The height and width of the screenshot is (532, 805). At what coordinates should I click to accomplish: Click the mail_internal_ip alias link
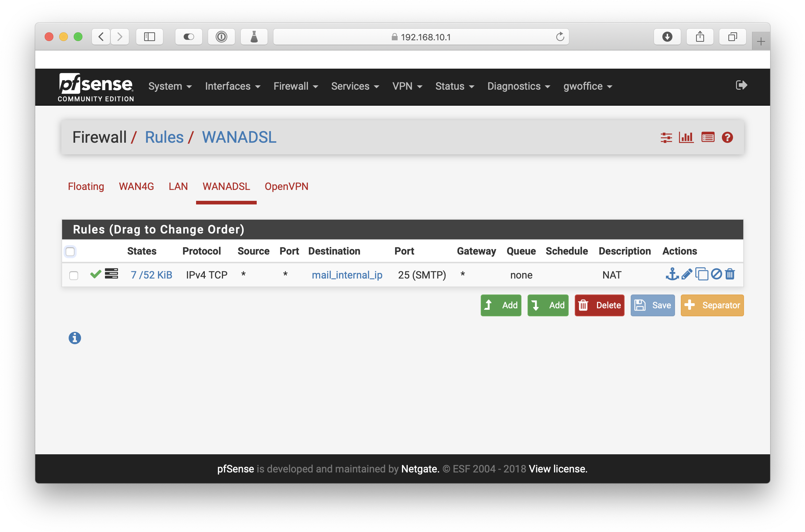point(347,275)
